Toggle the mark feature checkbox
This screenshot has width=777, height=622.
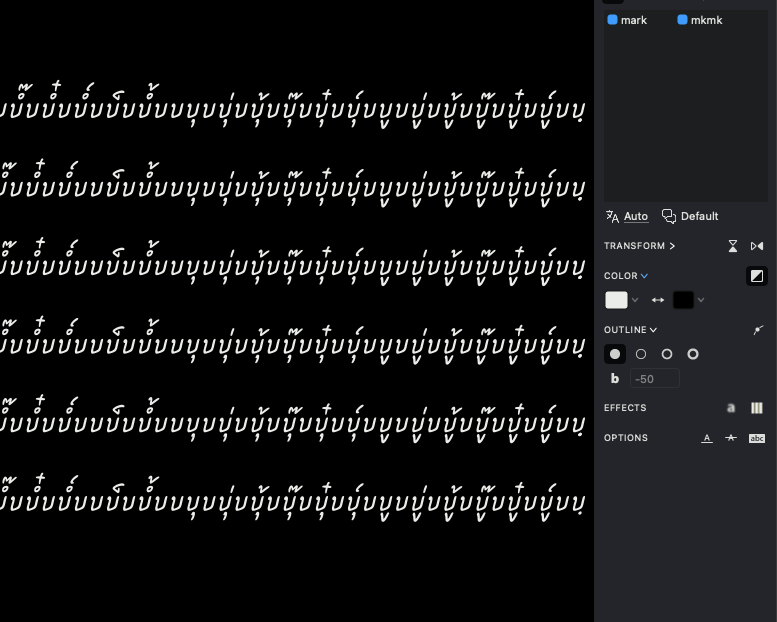coord(613,20)
